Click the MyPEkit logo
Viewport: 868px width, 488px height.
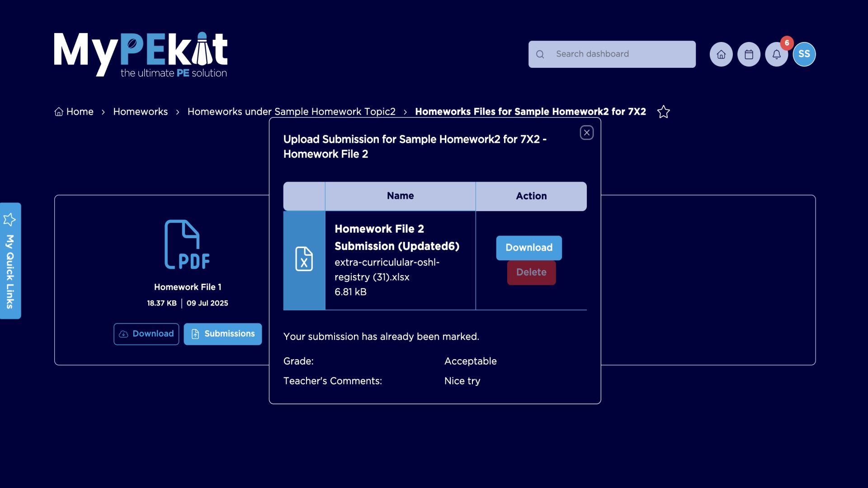pyautogui.click(x=141, y=55)
